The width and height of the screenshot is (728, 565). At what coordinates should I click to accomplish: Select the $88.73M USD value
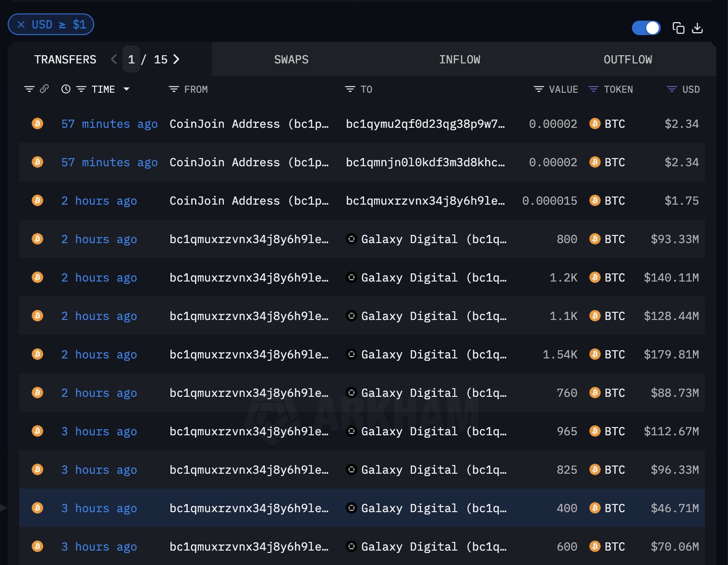pyautogui.click(x=675, y=393)
